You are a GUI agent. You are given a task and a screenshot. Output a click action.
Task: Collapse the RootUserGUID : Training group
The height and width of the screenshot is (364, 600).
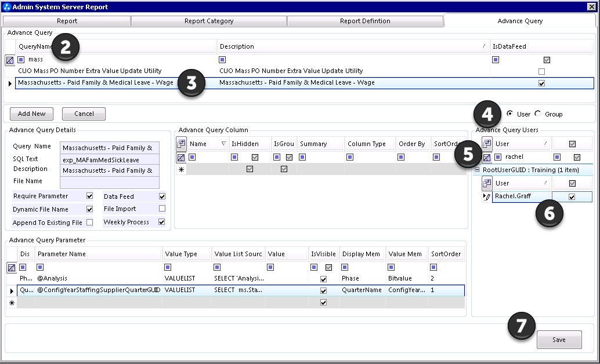click(x=477, y=170)
